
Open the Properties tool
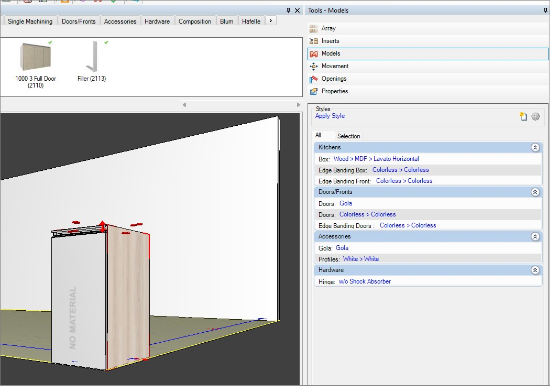pos(428,91)
